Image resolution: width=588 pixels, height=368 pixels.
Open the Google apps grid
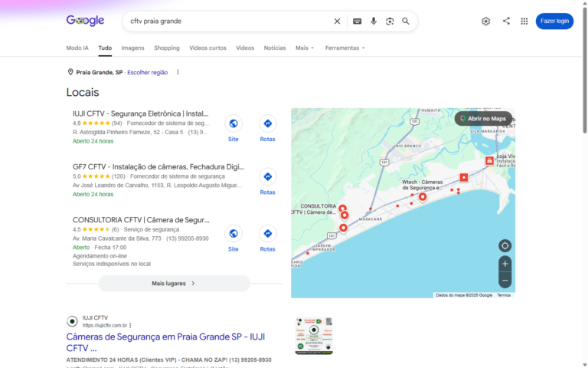[524, 21]
